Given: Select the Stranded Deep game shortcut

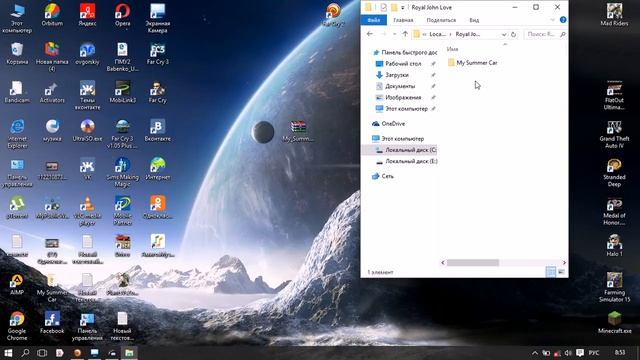Looking at the screenshot, I should (614, 172).
